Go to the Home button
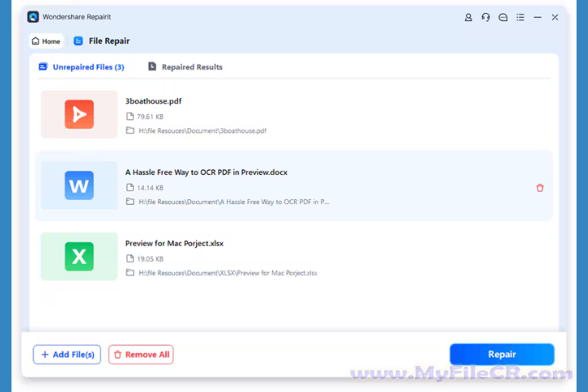Image resolution: width=588 pixels, height=392 pixels. (46, 42)
